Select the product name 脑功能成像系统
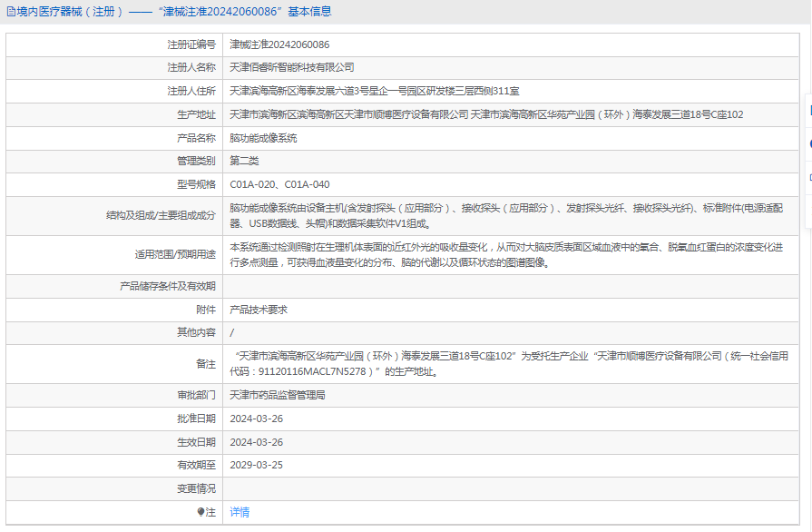Image resolution: width=812 pixels, height=532 pixels. [x=264, y=138]
